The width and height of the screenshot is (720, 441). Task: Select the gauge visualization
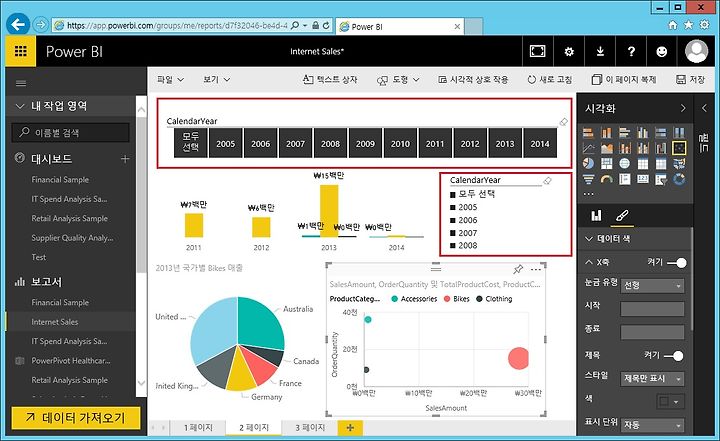[x=607, y=179]
